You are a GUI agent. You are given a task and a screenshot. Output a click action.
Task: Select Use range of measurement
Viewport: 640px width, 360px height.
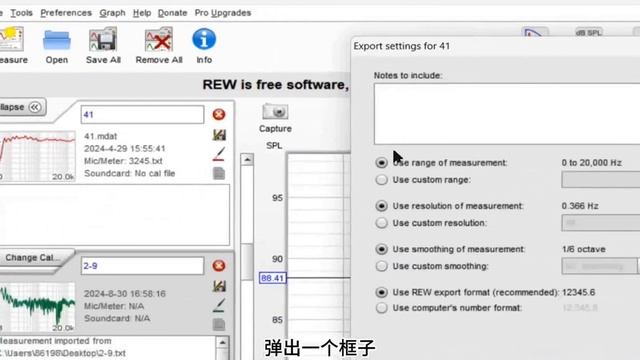tap(382, 162)
